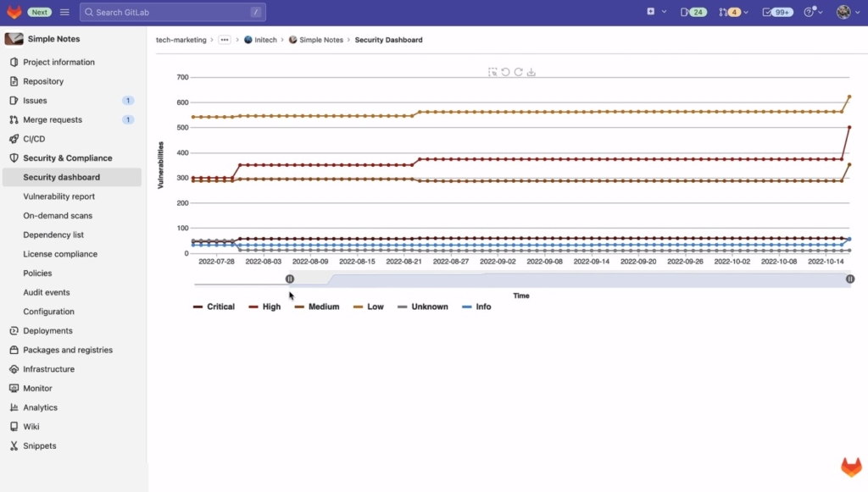Toggle visibility of the Info series
The width and height of the screenshot is (868, 492).
click(477, 307)
